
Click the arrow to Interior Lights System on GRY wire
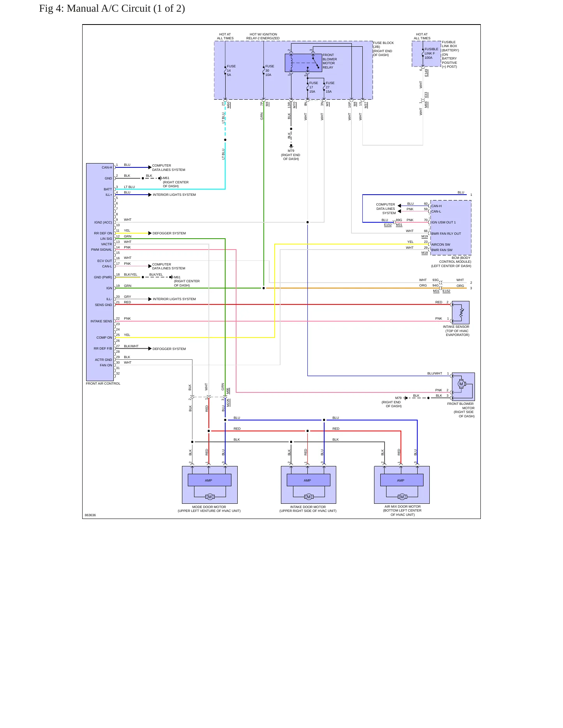point(150,299)
